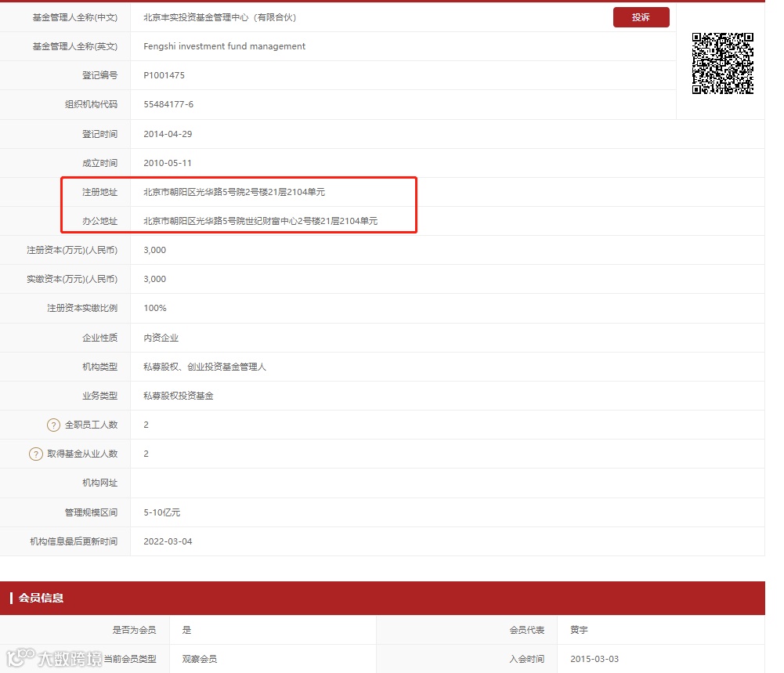Select the 注册地址 address value
This screenshot has height=673, width=784.
(x=234, y=192)
